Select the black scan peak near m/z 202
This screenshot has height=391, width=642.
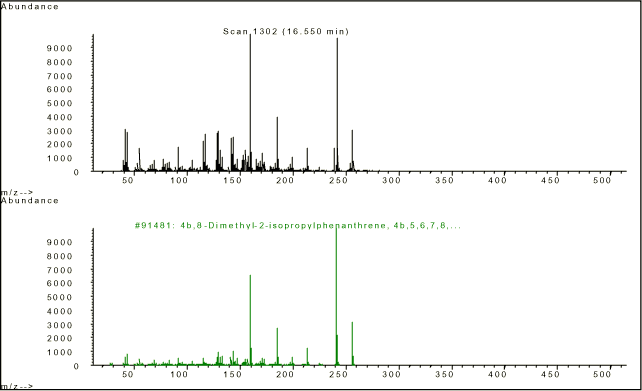(292, 164)
